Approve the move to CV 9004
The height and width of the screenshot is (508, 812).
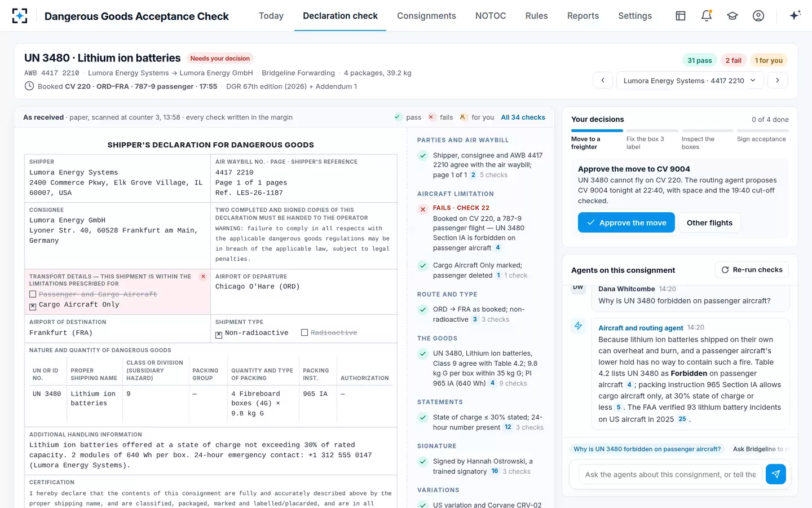point(626,222)
